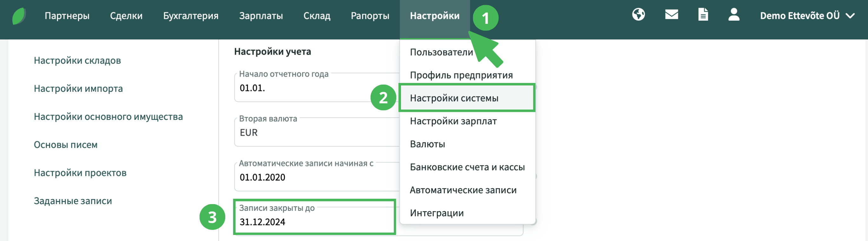Screen dimensions: 868x241
Task: Click the green leaf logo icon
Action: click(x=18, y=16)
